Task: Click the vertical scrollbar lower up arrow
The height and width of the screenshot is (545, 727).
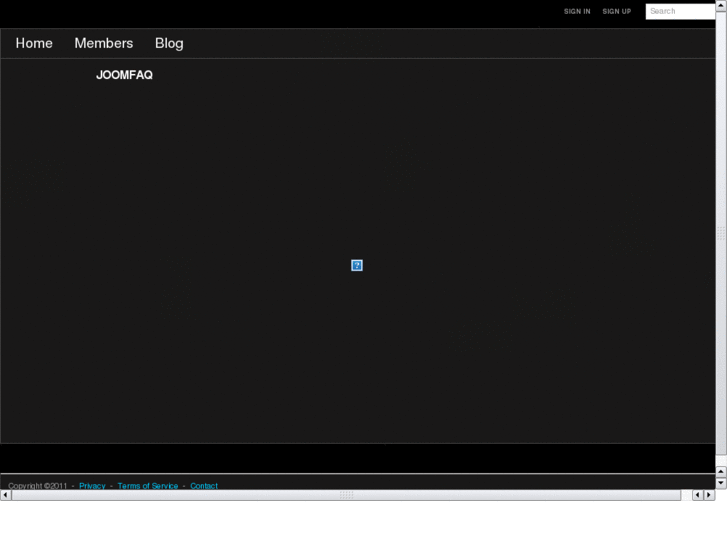Action: (721, 472)
